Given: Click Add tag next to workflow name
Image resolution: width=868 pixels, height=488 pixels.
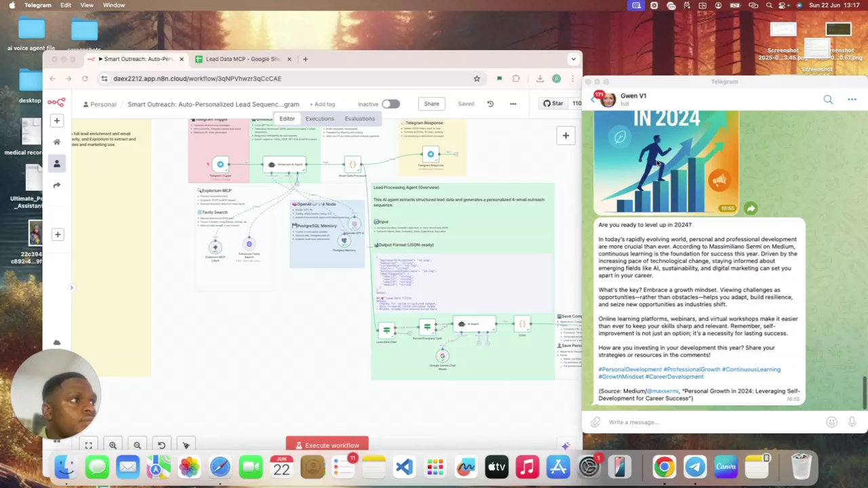Looking at the screenshot, I should click(x=322, y=104).
